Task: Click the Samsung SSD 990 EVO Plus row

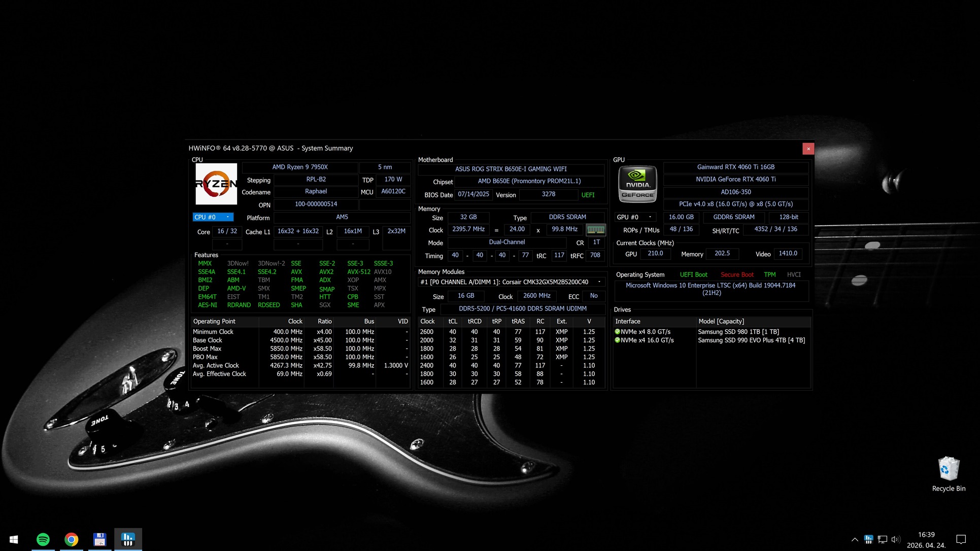Action: 751,340
